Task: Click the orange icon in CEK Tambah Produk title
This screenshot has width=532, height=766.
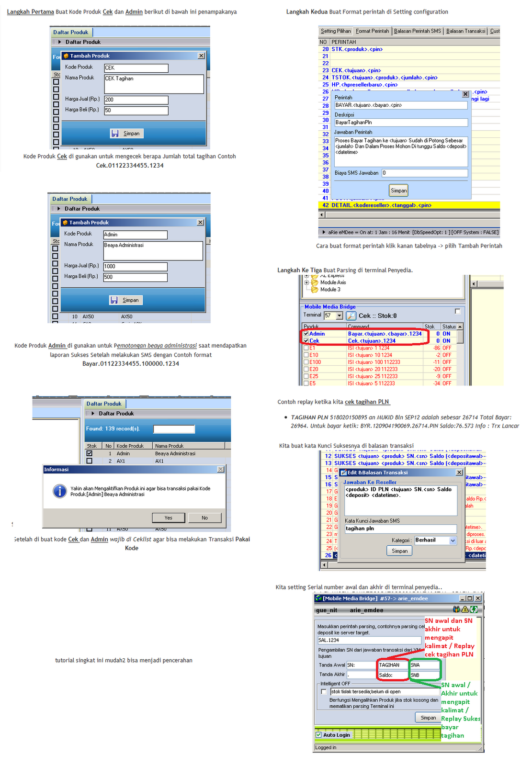Action: [x=66, y=56]
